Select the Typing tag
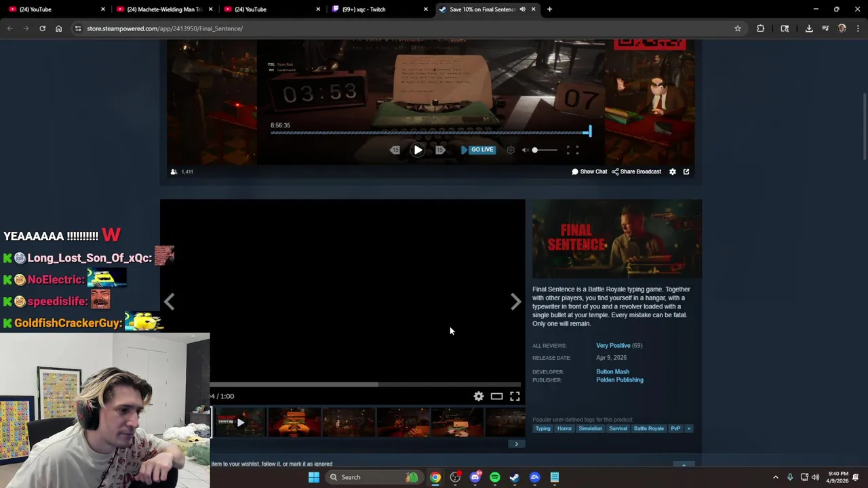This screenshot has height=488, width=868. (542, 428)
